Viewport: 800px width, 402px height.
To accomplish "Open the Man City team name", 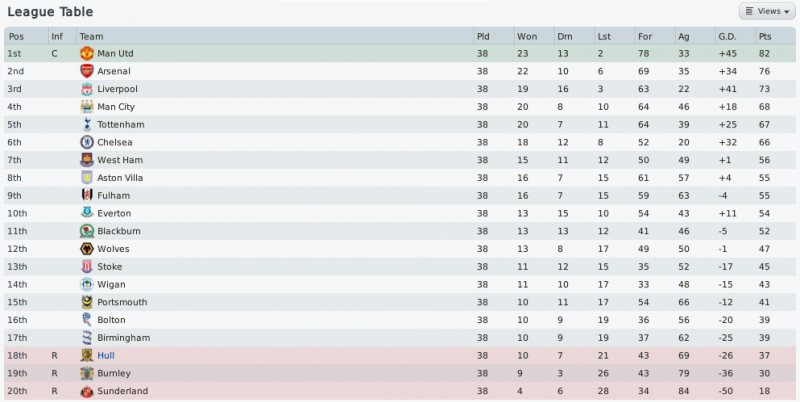I will coord(115,107).
